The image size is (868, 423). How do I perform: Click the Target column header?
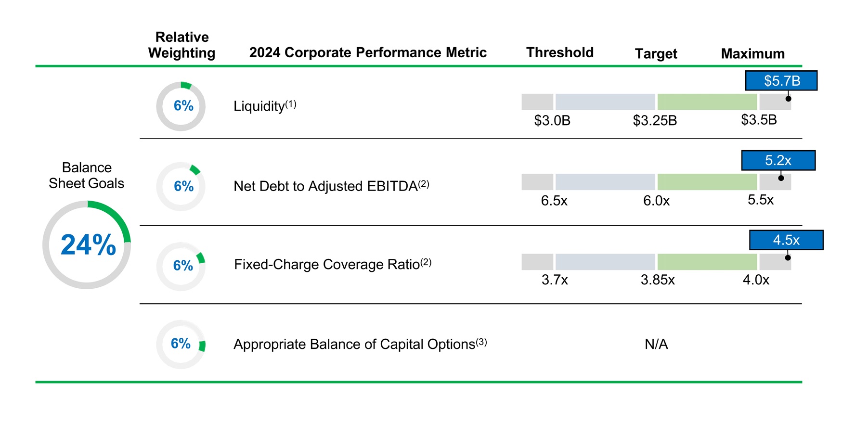coord(656,53)
